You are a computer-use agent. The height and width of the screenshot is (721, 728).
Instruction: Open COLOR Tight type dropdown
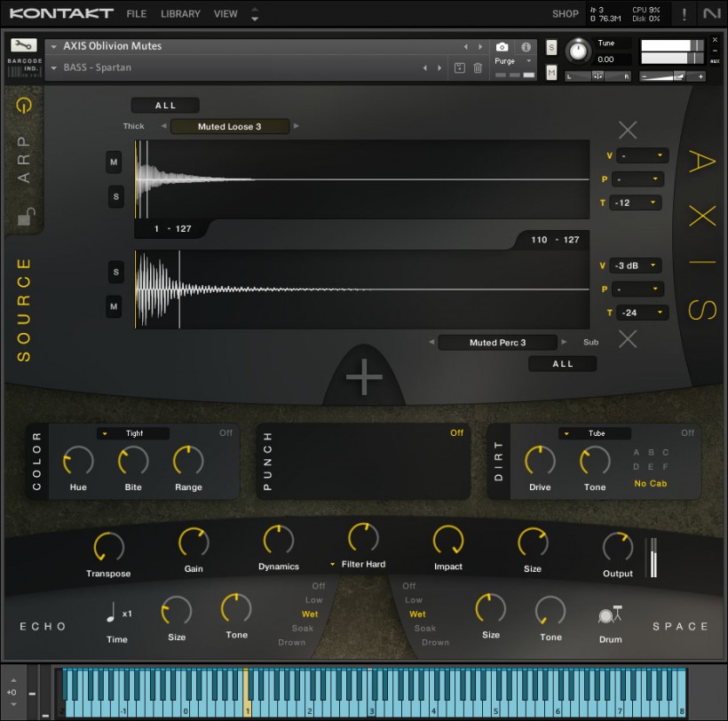(133, 433)
